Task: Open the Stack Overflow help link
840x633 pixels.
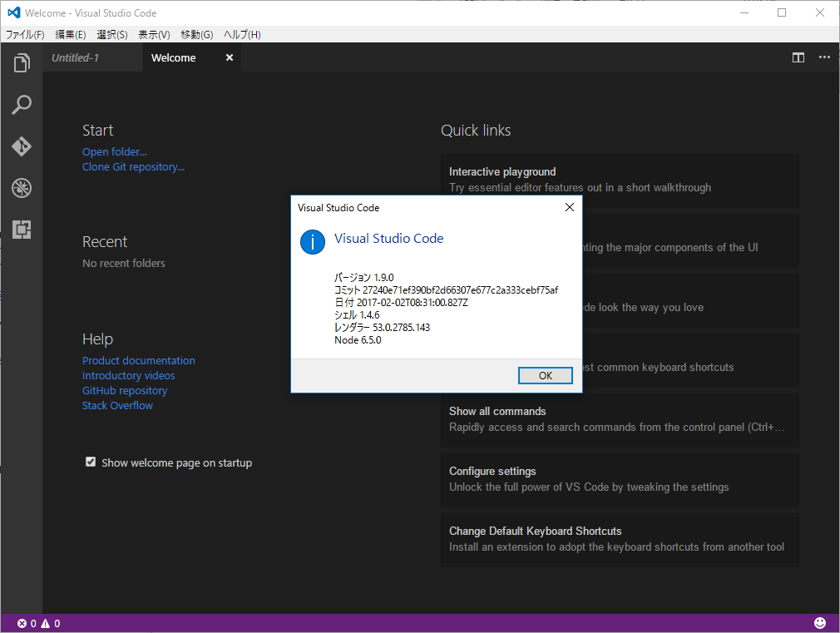Action: click(116, 405)
